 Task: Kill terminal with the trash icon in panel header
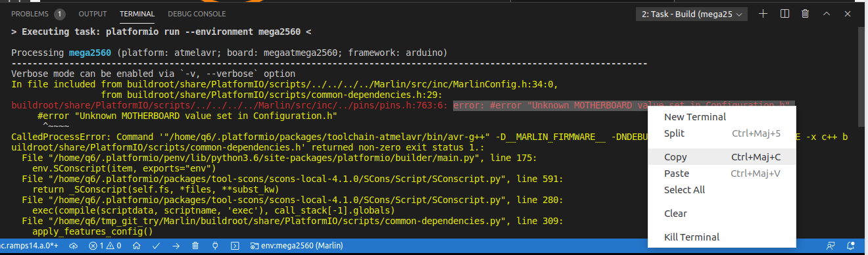click(806, 13)
